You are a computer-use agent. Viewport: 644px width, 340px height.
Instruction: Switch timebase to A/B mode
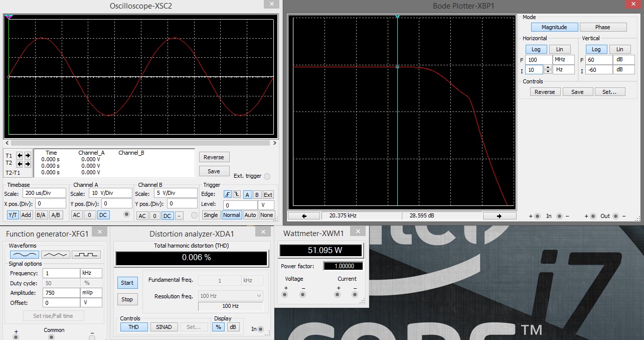click(x=56, y=215)
